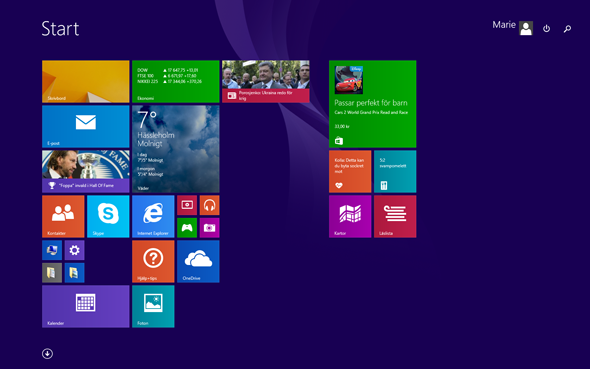
Task: Open the Kartor maps tile
Action: [350, 216]
